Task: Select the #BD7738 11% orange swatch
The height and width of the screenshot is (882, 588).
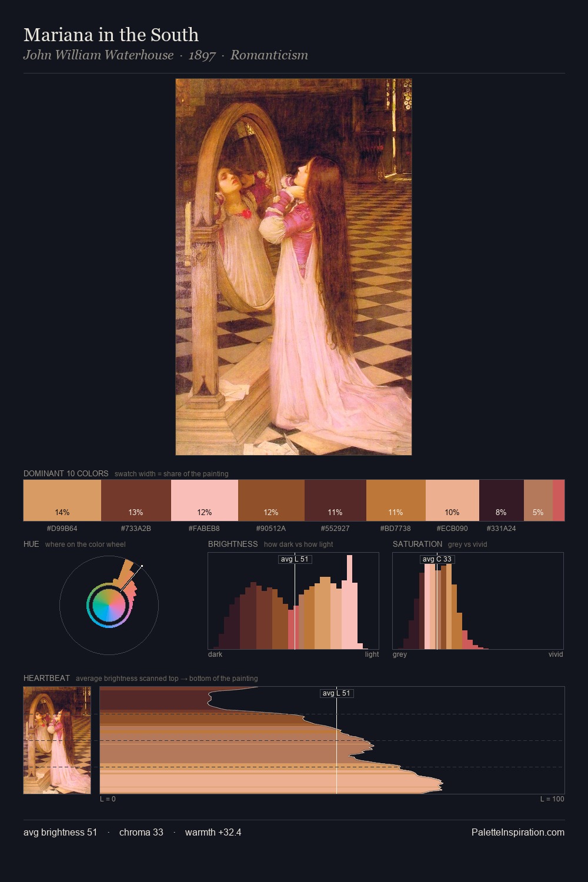Action: click(396, 500)
